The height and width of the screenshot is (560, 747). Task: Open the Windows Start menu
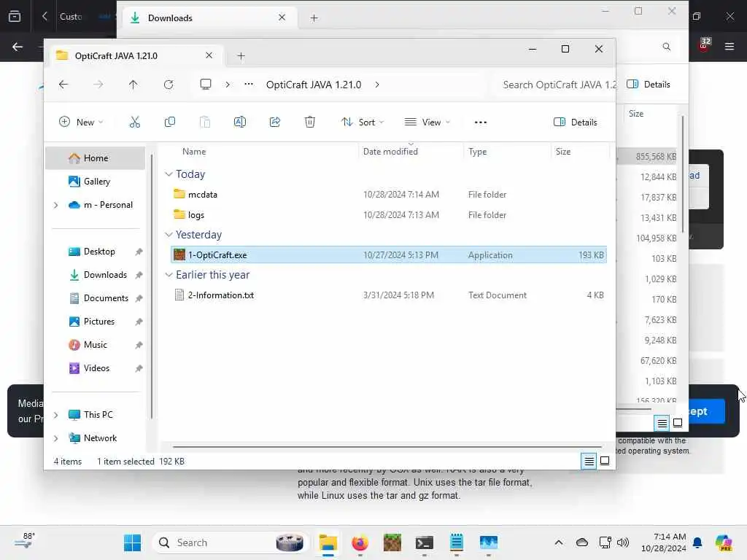[132, 542]
